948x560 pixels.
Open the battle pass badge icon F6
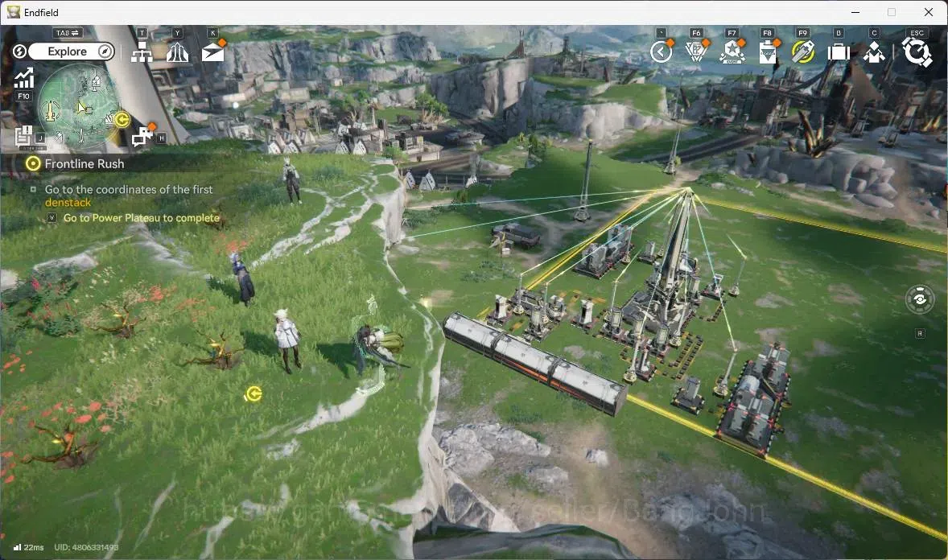click(696, 52)
